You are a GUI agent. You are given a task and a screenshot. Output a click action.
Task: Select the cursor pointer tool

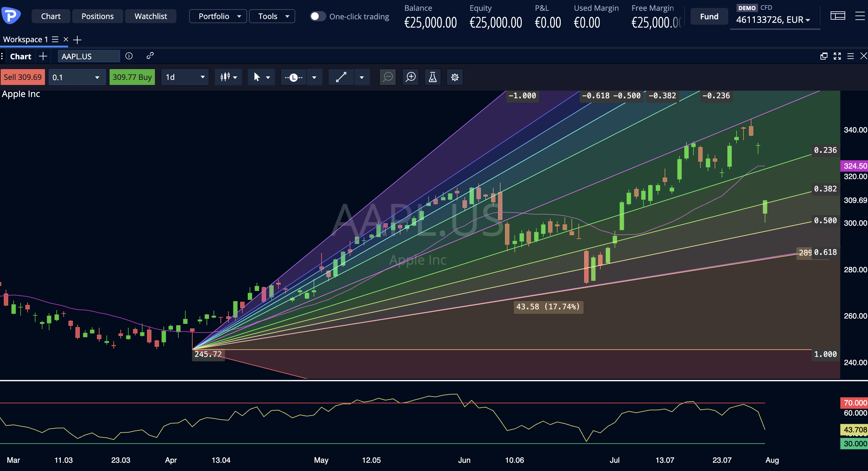[x=257, y=77]
